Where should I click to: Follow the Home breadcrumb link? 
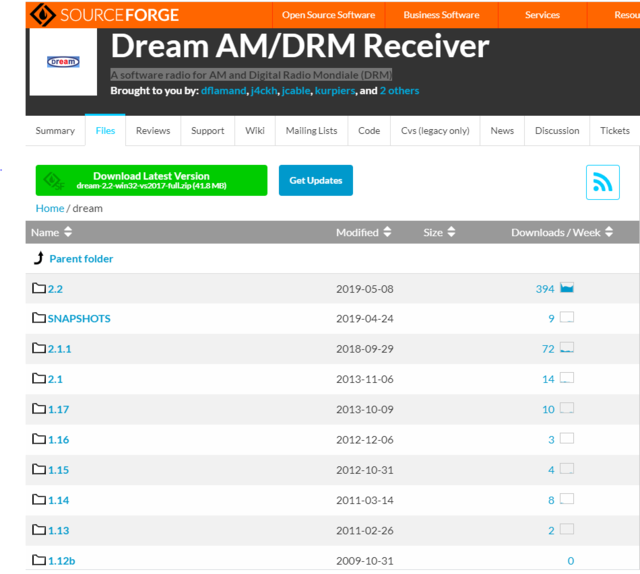(x=50, y=208)
